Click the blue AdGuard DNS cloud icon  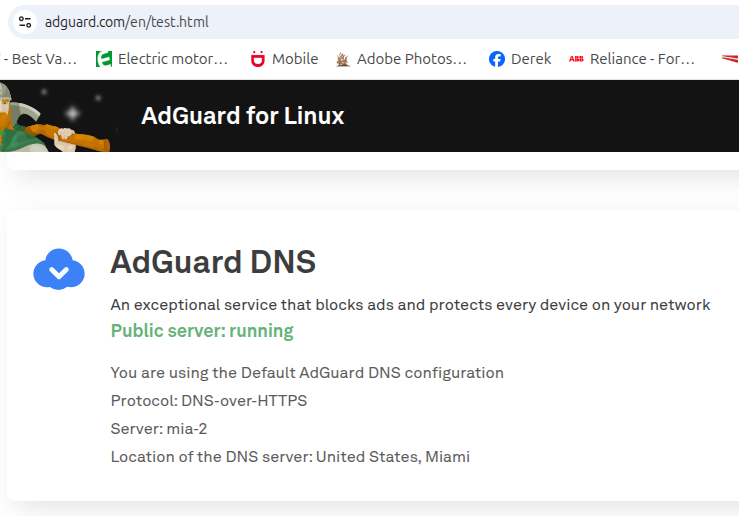point(59,269)
